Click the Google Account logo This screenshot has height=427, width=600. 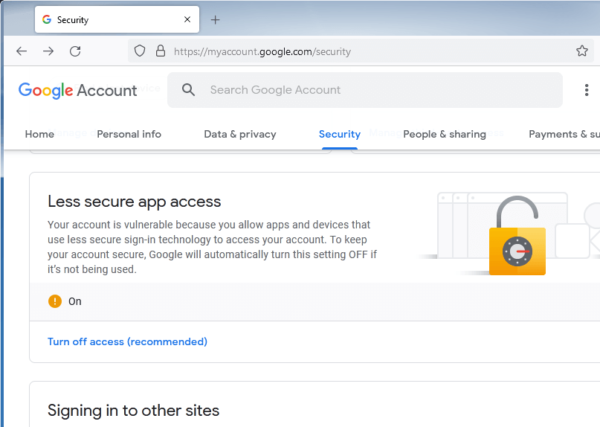78,90
